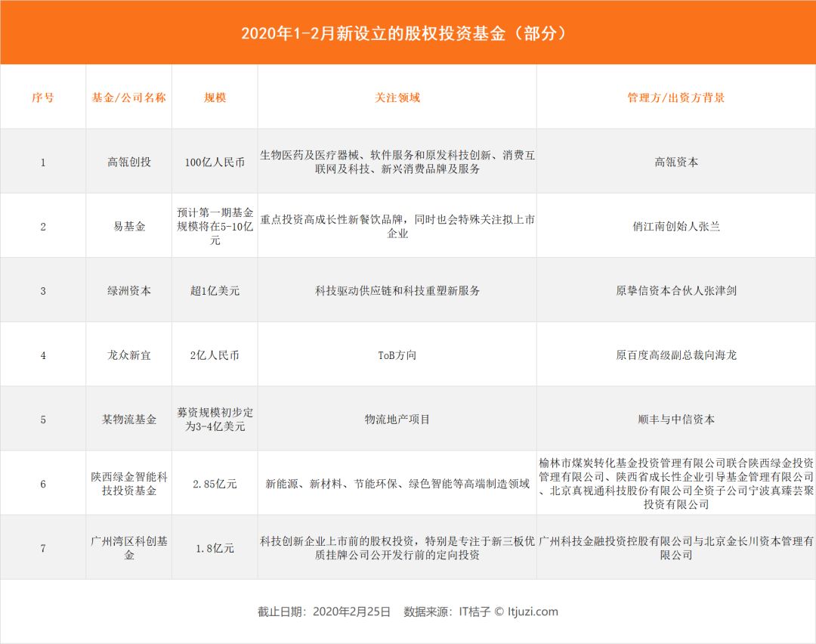Select the 规模 column header
Image resolution: width=816 pixels, height=644 pixels.
pos(215,98)
